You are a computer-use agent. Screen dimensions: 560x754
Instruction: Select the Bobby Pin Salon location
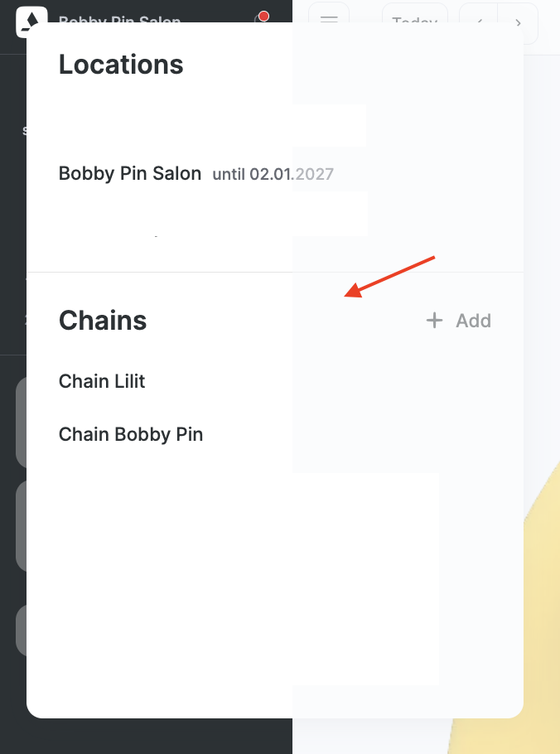tap(130, 174)
